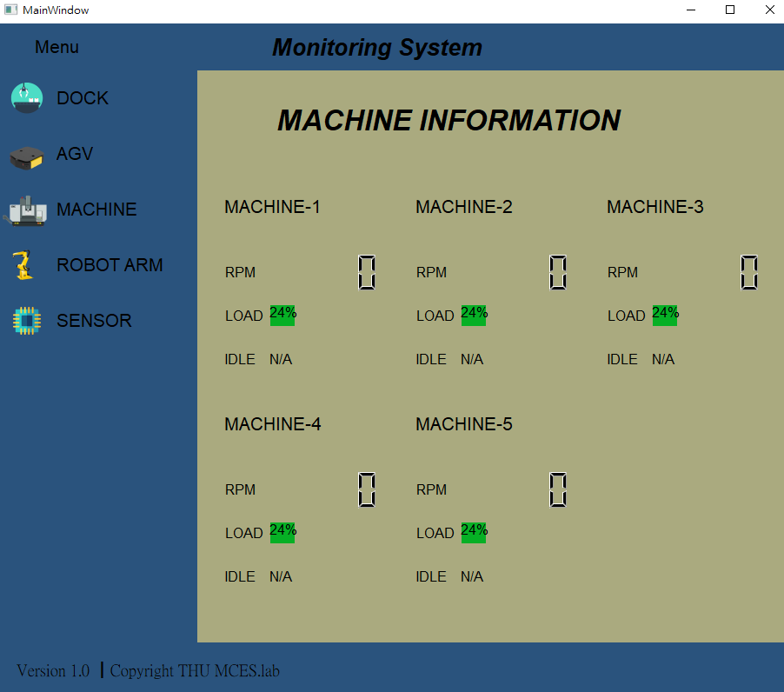This screenshot has height=692, width=784.
Task: Click MACHINE-1's green LOAD progress bar
Action: [x=283, y=315]
